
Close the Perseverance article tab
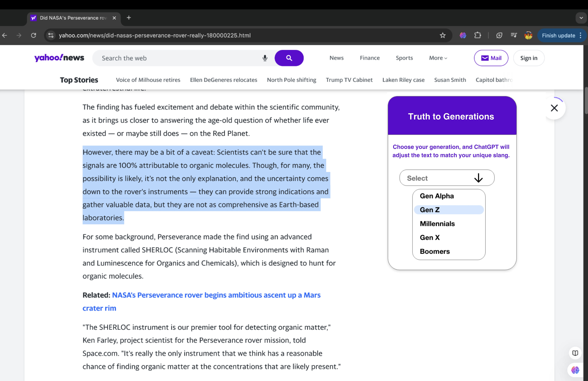[x=114, y=18]
